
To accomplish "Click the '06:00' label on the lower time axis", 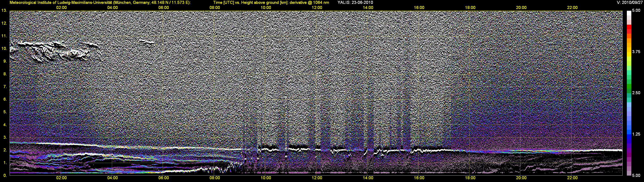I will pyautogui.click(x=164, y=178).
